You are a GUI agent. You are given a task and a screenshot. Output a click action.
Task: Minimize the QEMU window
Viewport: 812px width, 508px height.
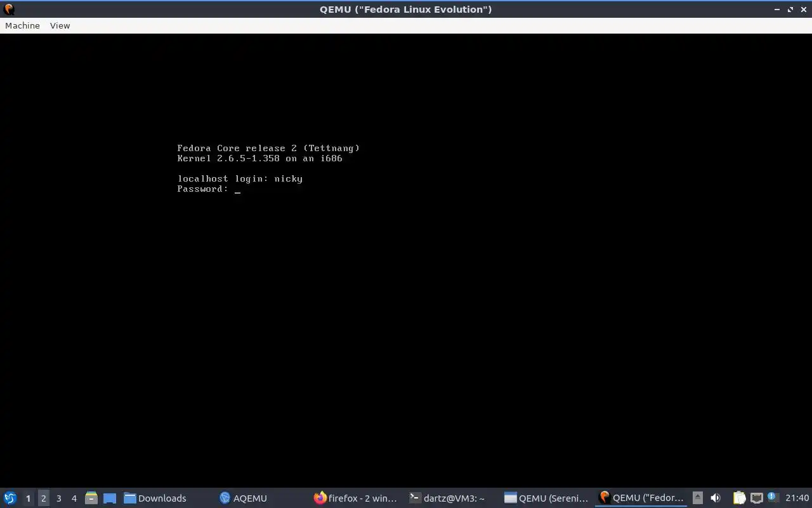[x=777, y=10]
